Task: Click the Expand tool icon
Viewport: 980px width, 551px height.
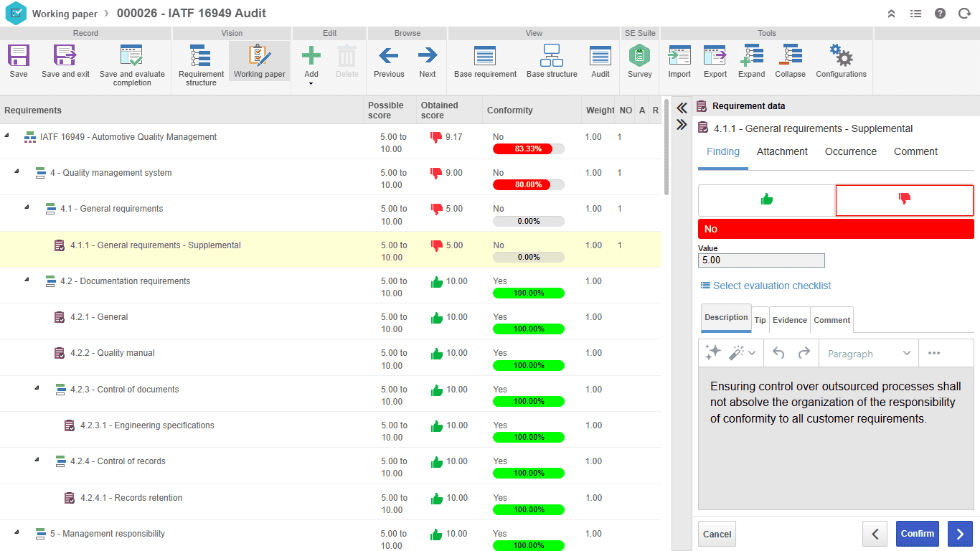Action: (752, 55)
